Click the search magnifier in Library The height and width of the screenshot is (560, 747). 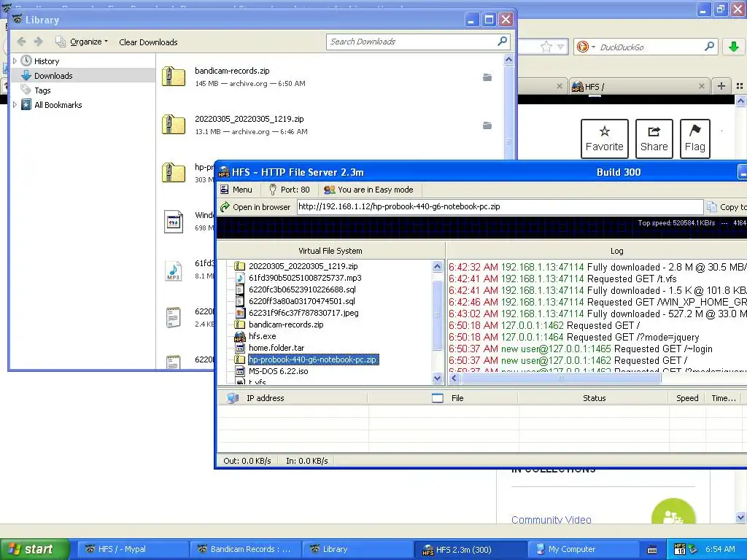click(502, 42)
